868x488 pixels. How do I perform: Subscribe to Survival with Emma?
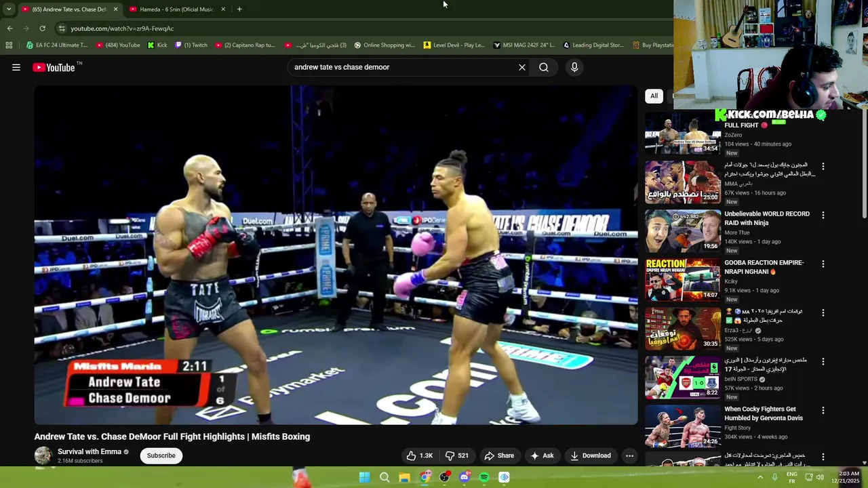coord(161,455)
